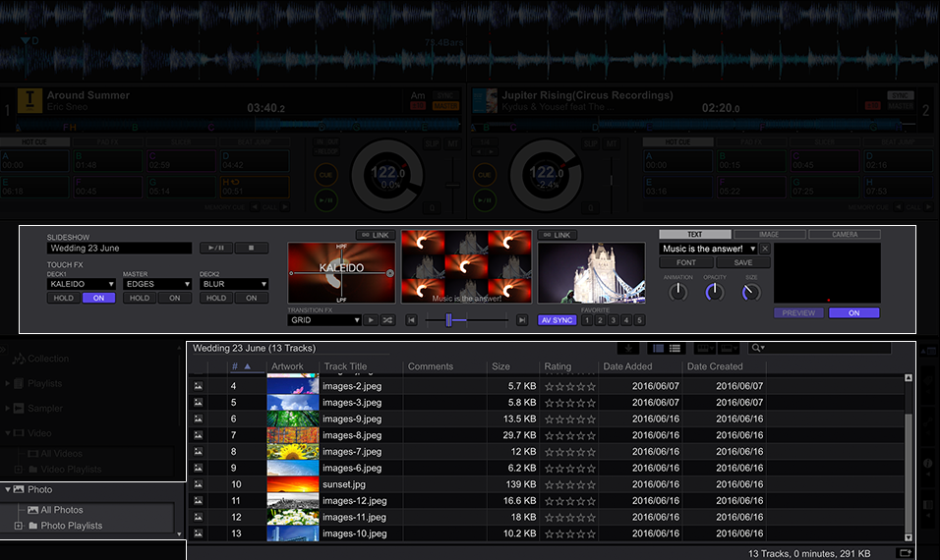The image size is (940, 560).
Task: Play or pause the Wedding 23 June slideshow
Action: click(x=215, y=248)
